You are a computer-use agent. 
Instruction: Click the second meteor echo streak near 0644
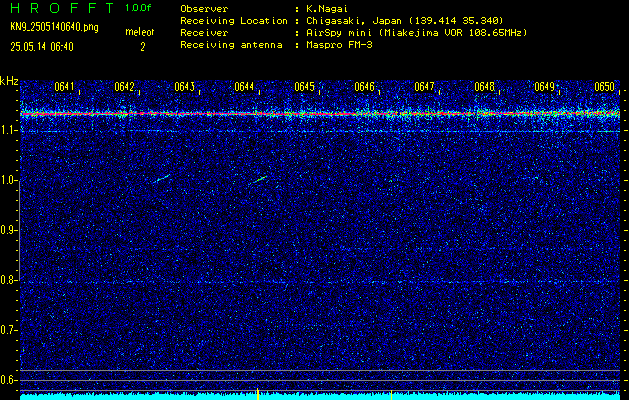pyautogui.click(x=260, y=179)
